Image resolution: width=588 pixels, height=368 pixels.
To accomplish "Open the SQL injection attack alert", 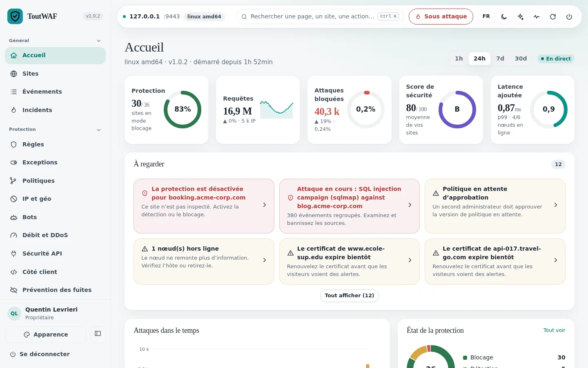I will (350, 206).
